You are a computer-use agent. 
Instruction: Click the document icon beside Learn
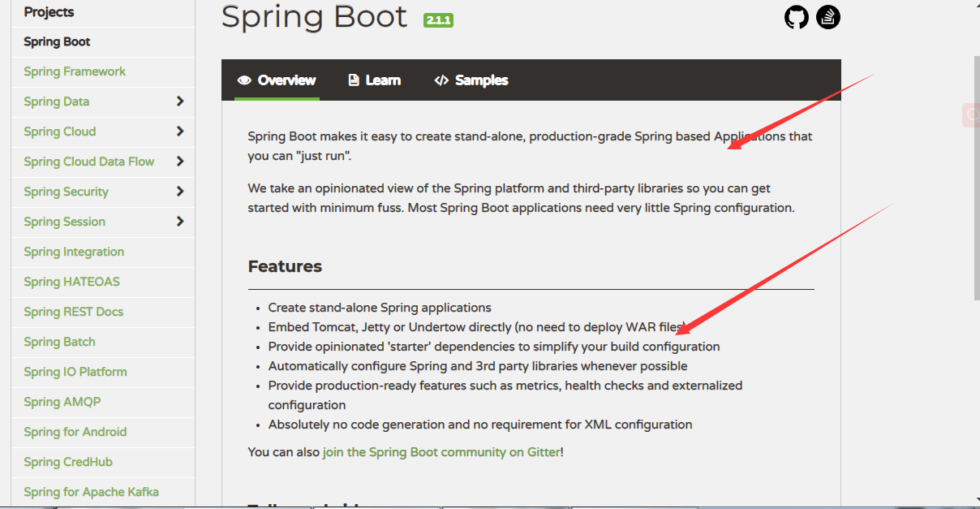click(x=354, y=80)
